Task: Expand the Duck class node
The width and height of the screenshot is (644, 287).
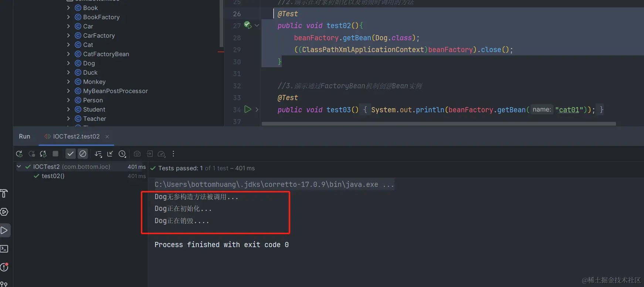Action: [68, 72]
